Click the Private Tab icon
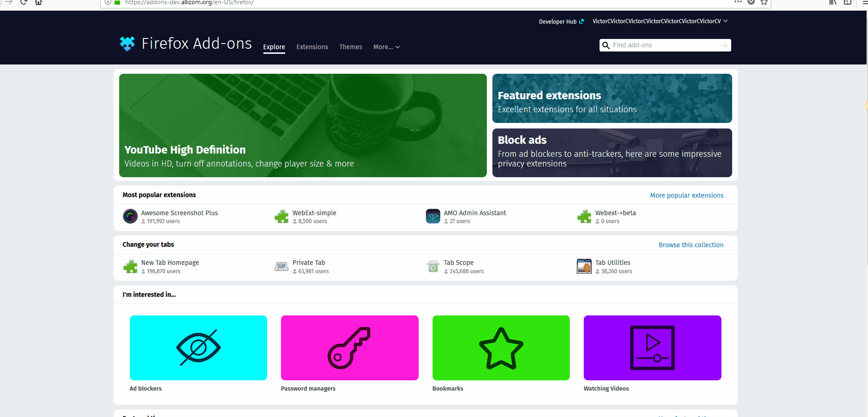 pyautogui.click(x=281, y=266)
